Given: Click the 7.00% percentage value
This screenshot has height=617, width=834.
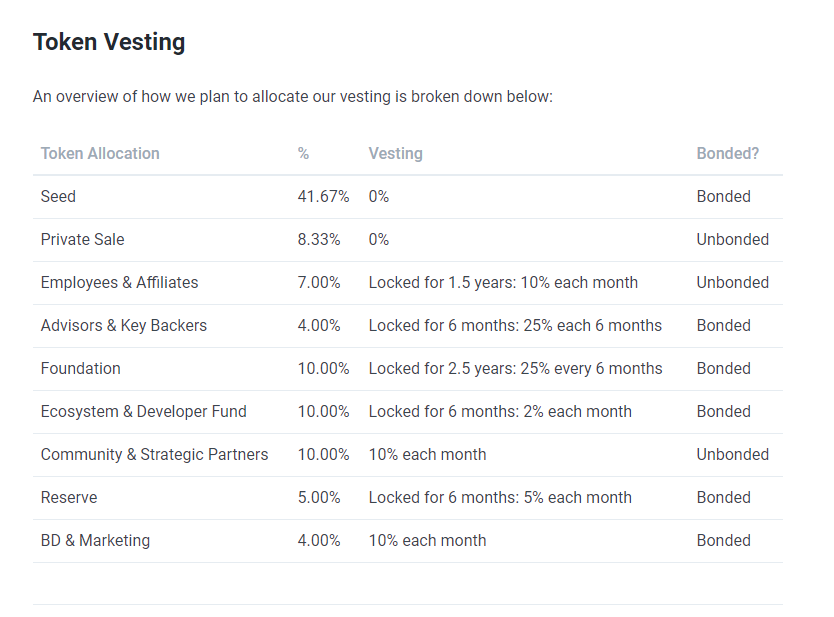Looking at the screenshot, I should pyautogui.click(x=319, y=282).
